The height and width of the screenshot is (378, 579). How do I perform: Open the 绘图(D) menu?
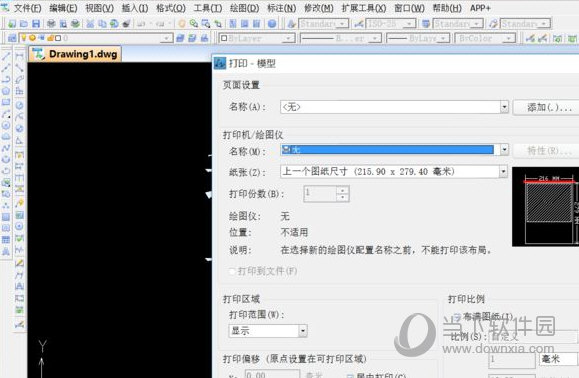click(x=244, y=8)
